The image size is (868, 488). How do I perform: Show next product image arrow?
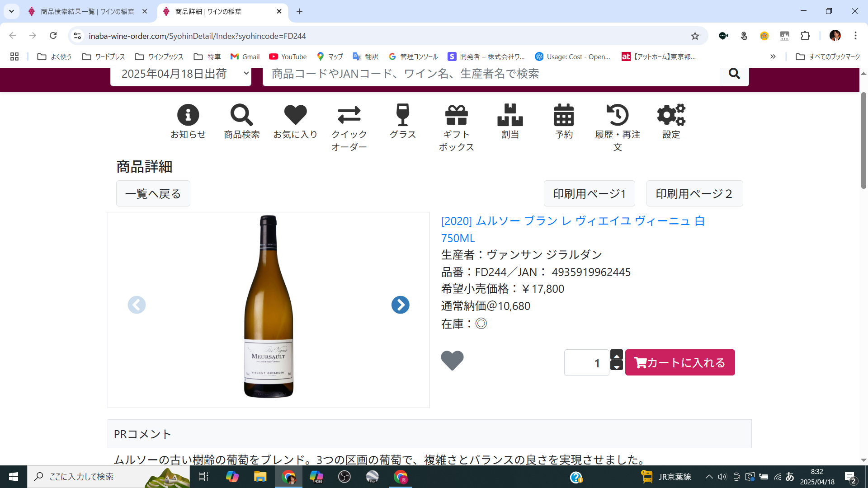tap(400, 305)
